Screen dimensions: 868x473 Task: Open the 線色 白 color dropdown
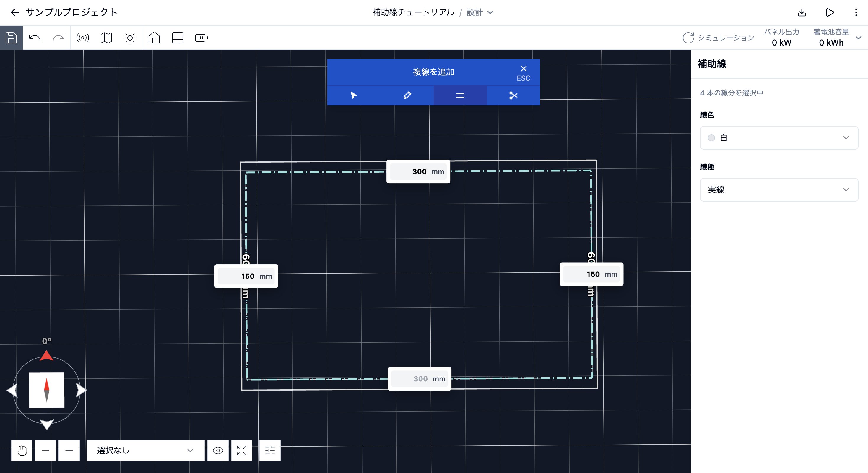pyautogui.click(x=779, y=137)
